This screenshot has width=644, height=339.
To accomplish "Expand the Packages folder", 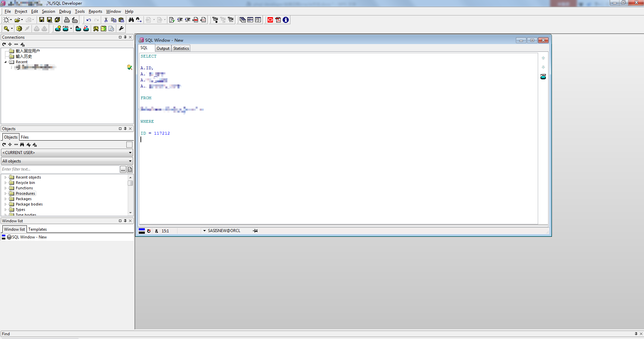I will pos(5,199).
